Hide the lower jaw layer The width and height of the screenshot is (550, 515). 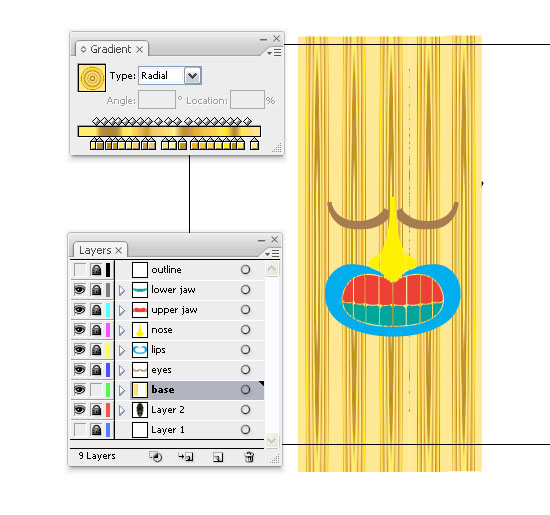pos(80,290)
